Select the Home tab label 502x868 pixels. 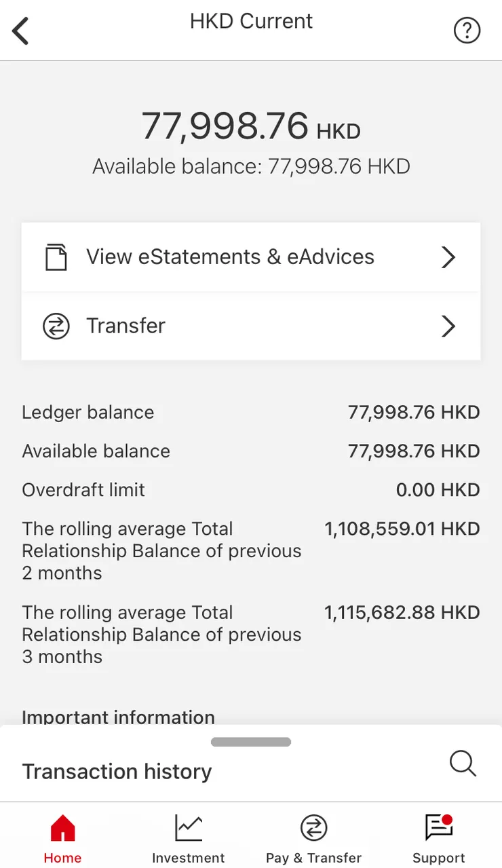(x=62, y=858)
